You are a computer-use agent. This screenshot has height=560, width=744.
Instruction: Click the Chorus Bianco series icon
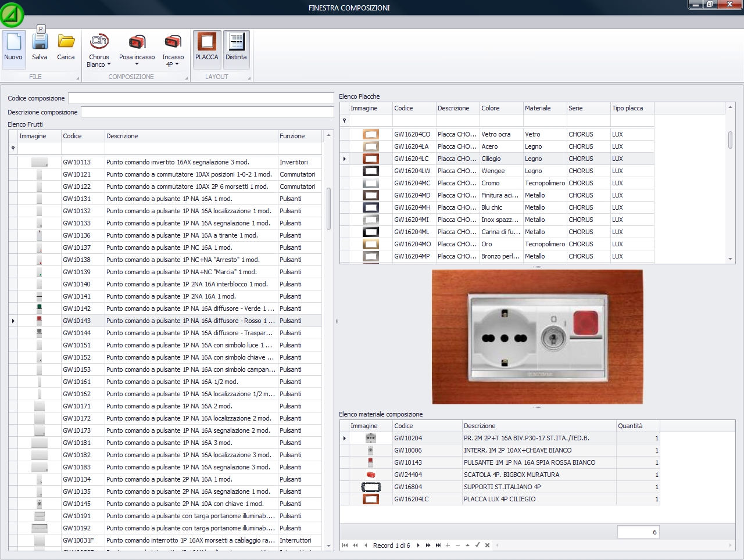[99, 42]
